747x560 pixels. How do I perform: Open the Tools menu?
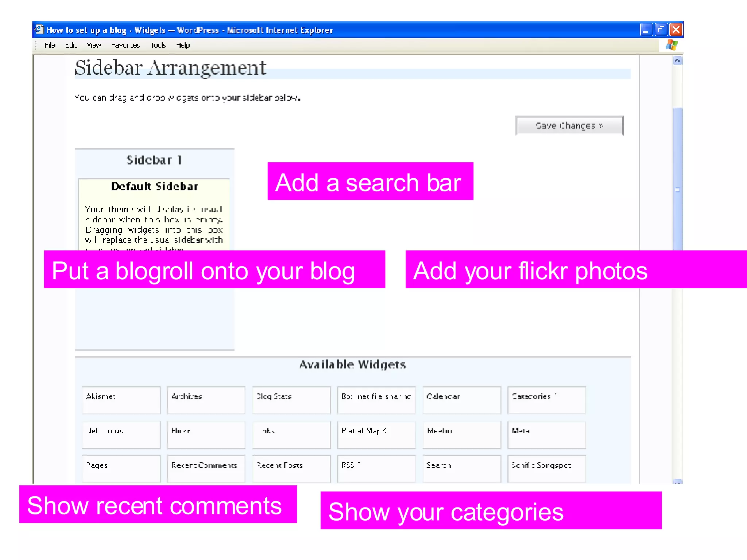coord(158,46)
